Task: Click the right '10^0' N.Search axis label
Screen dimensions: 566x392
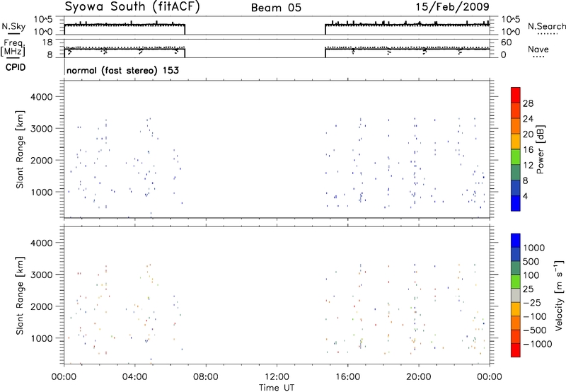Action: [511, 31]
